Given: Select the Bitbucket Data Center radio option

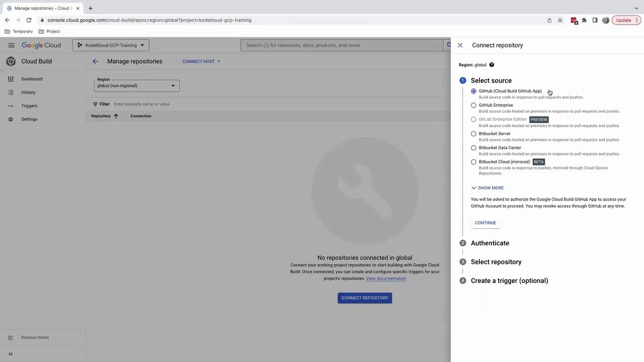Looking at the screenshot, I should (x=473, y=148).
